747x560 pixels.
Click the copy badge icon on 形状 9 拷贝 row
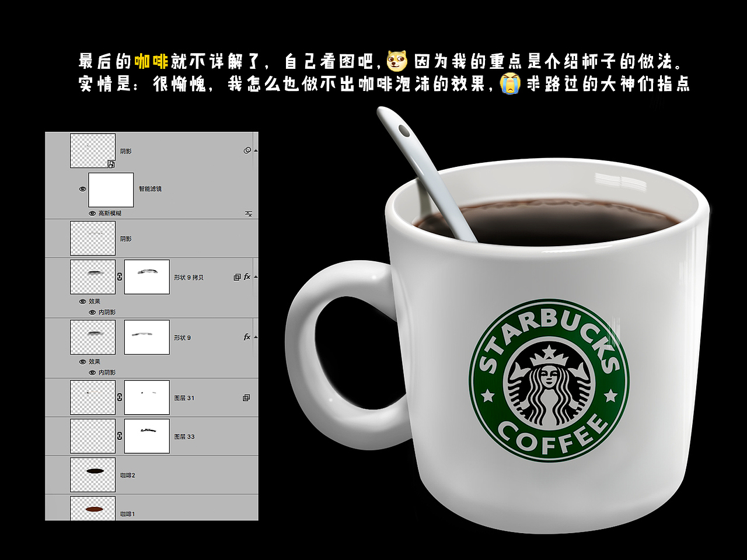click(237, 277)
